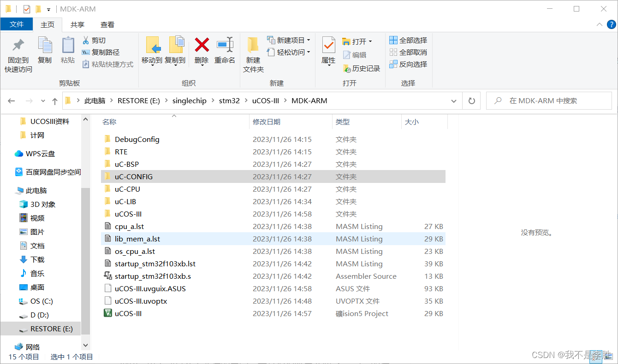Click the Cut (剪切) scissors command
Image resolution: width=618 pixels, height=364 pixels.
coord(94,41)
